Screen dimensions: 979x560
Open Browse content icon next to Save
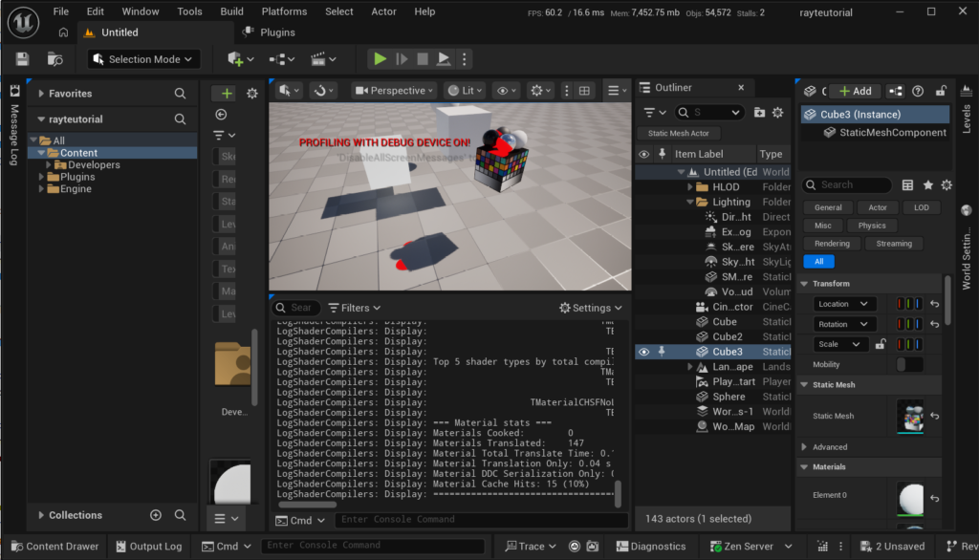point(55,59)
